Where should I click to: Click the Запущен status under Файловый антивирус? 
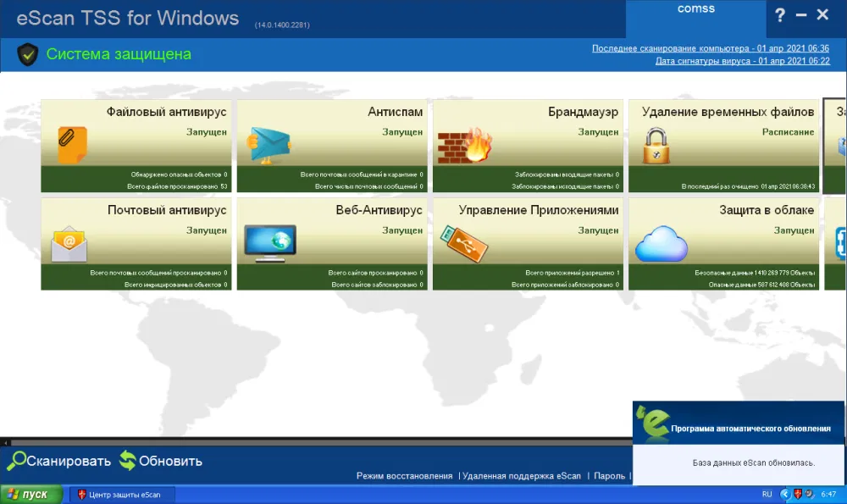(x=207, y=132)
